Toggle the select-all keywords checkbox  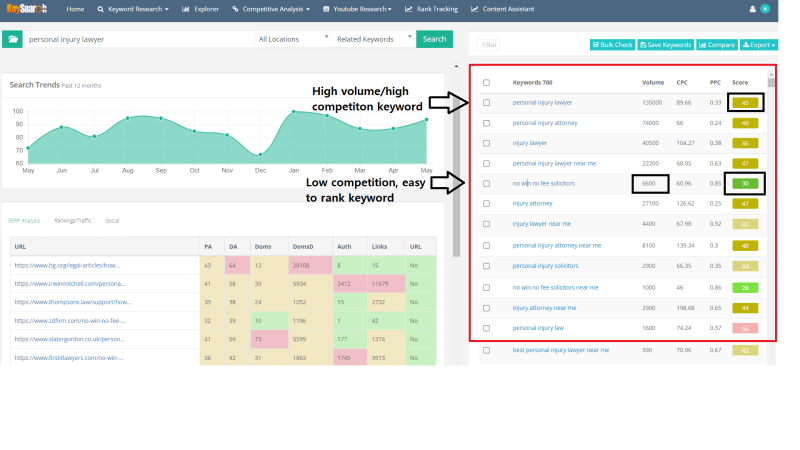(486, 82)
